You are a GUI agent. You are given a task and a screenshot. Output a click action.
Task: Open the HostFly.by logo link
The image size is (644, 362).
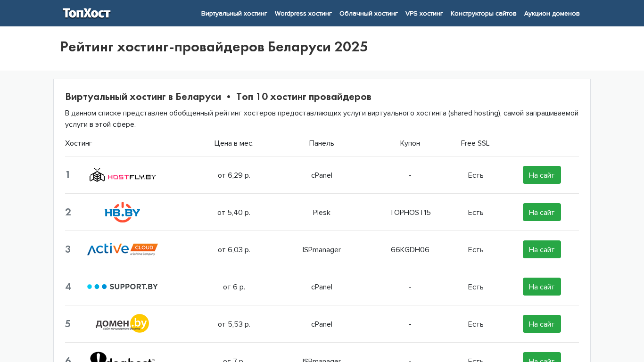click(x=123, y=175)
